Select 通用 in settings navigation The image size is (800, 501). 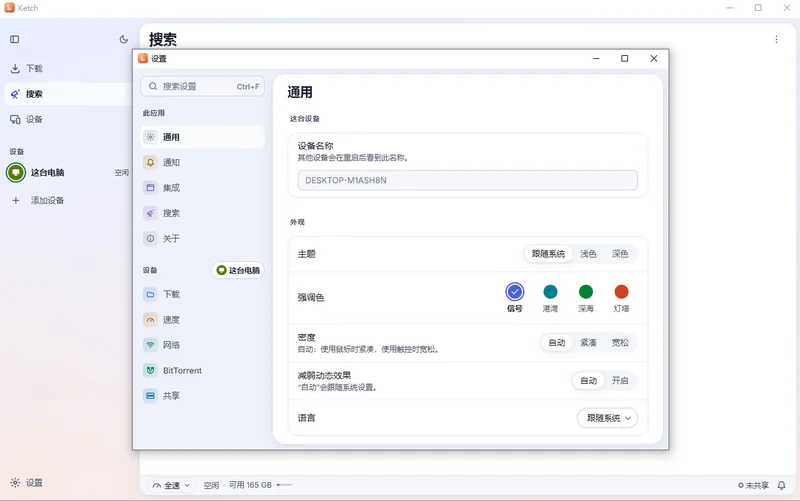(203, 137)
